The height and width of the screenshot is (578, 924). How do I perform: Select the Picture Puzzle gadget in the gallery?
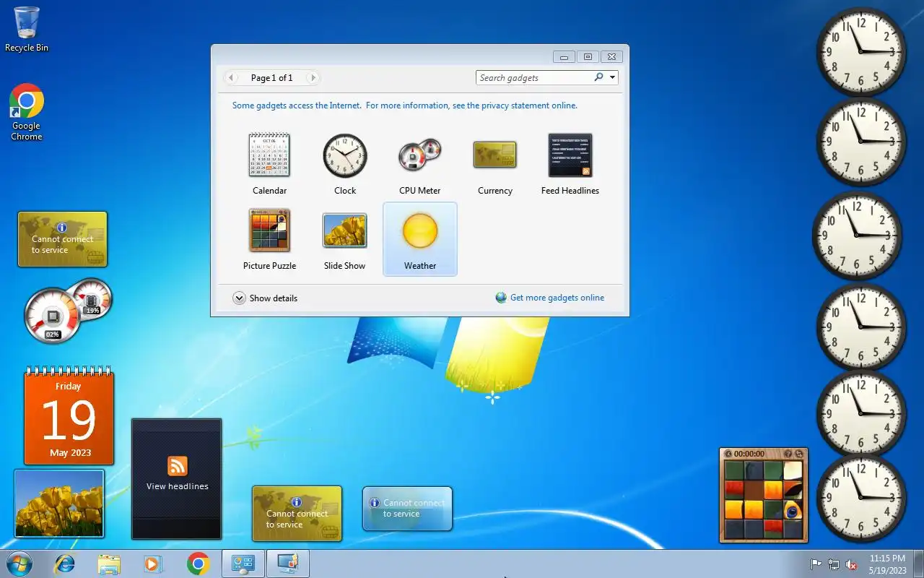coord(269,239)
